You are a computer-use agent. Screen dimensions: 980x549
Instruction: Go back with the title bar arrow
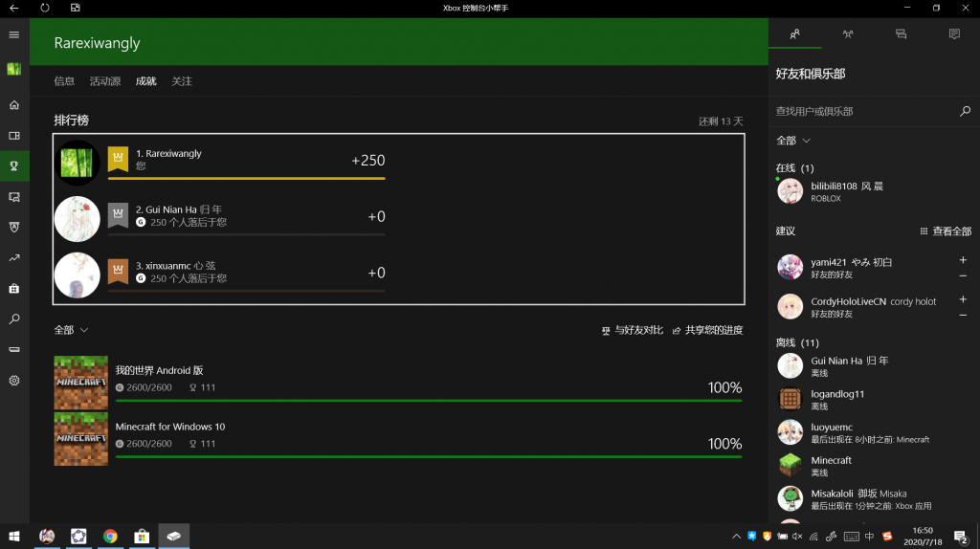(13, 8)
